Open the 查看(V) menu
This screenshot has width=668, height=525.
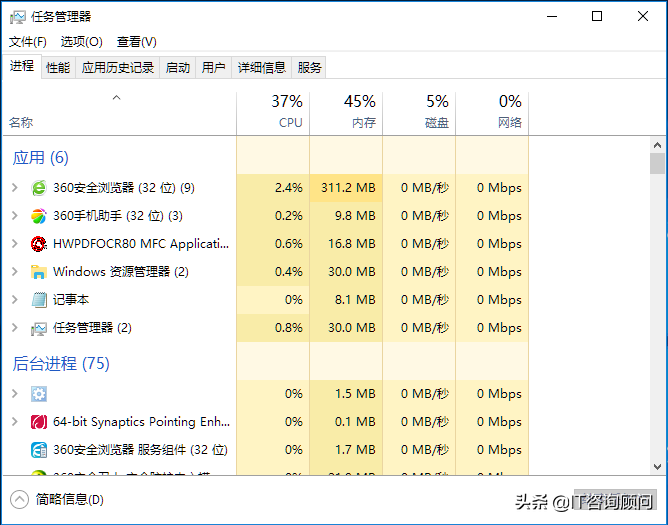(136, 42)
